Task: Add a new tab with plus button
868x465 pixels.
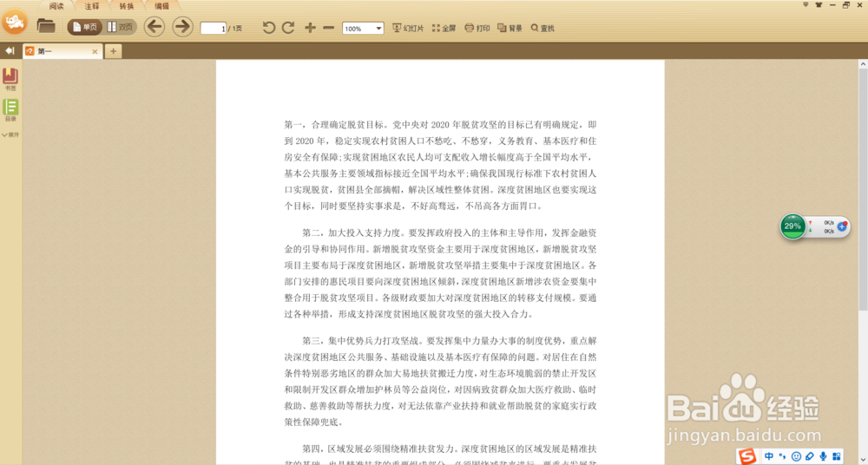Action: point(113,51)
